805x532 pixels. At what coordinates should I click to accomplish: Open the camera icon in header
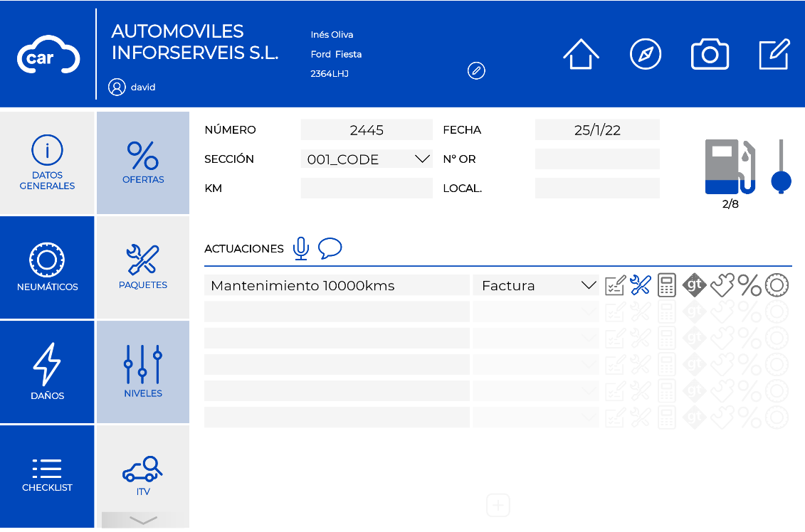coord(710,54)
